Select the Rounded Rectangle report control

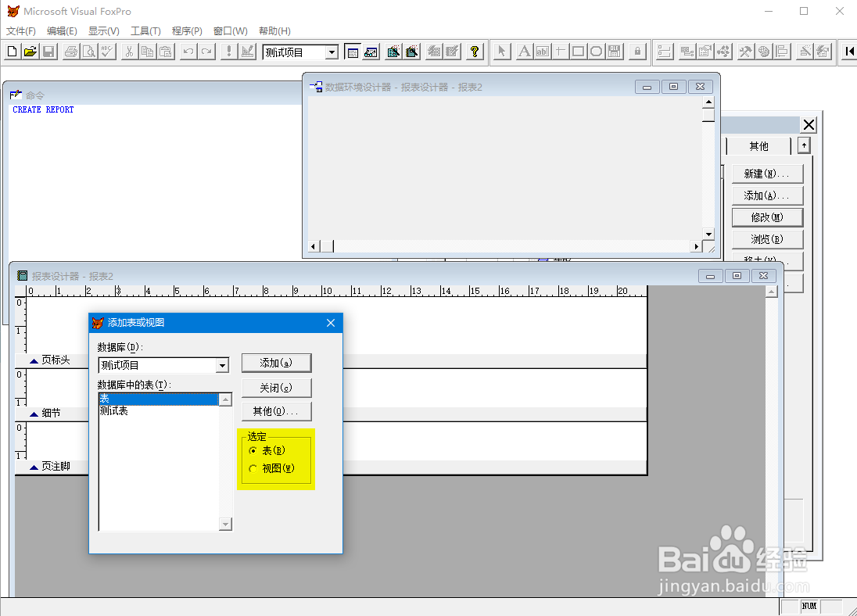tap(597, 52)
